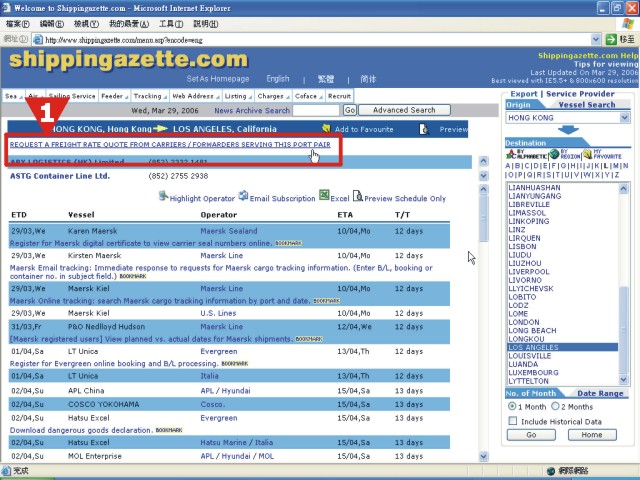Click the Preview Schedule Only icon

coord(358,197)
